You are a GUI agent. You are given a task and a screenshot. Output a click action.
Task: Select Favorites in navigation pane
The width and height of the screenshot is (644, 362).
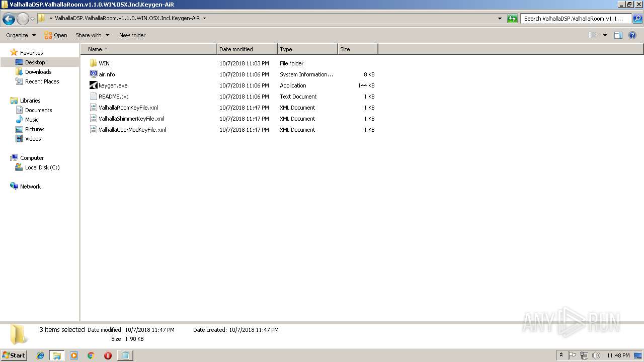31,53
